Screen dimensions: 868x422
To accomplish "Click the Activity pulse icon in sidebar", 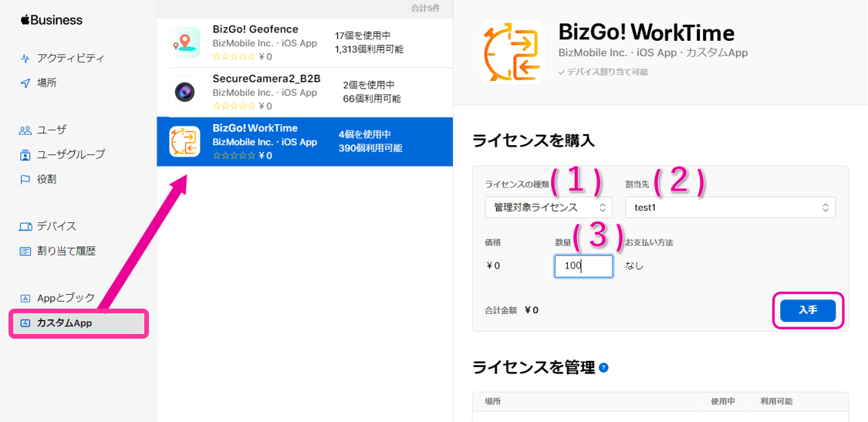I will [25, 59].
